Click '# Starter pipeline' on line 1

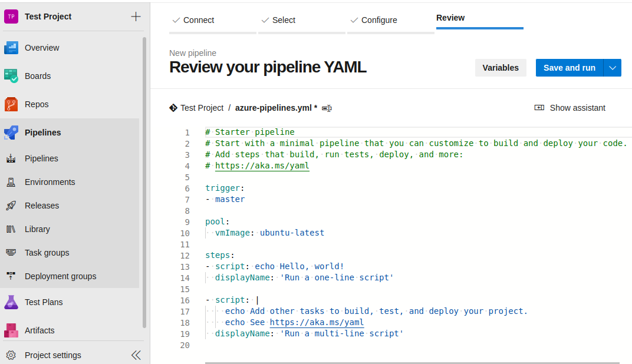(250, 132)
